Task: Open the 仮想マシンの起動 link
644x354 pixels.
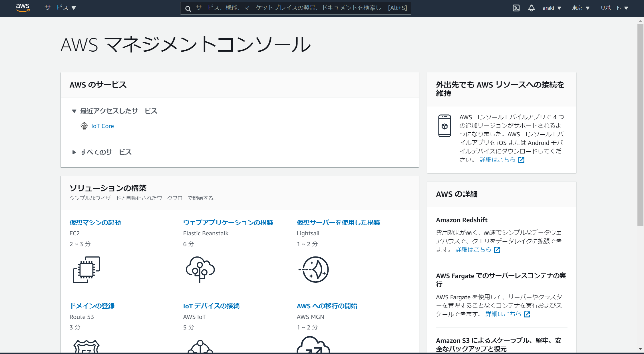Action: [95, 222]
